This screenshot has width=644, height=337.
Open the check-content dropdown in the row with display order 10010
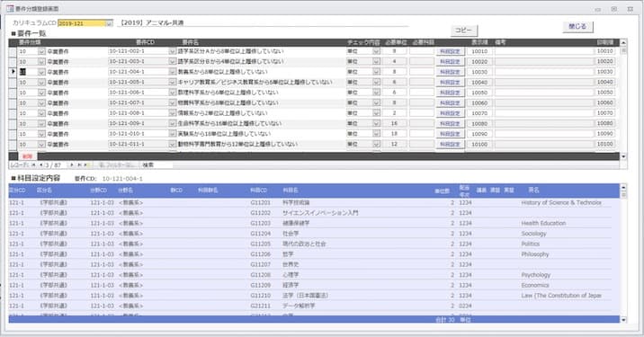(x=376, y=51)
